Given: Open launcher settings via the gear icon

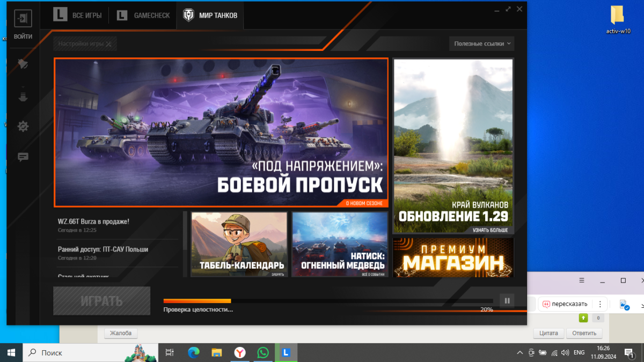Looking at the screenshot, I should 23,127.
